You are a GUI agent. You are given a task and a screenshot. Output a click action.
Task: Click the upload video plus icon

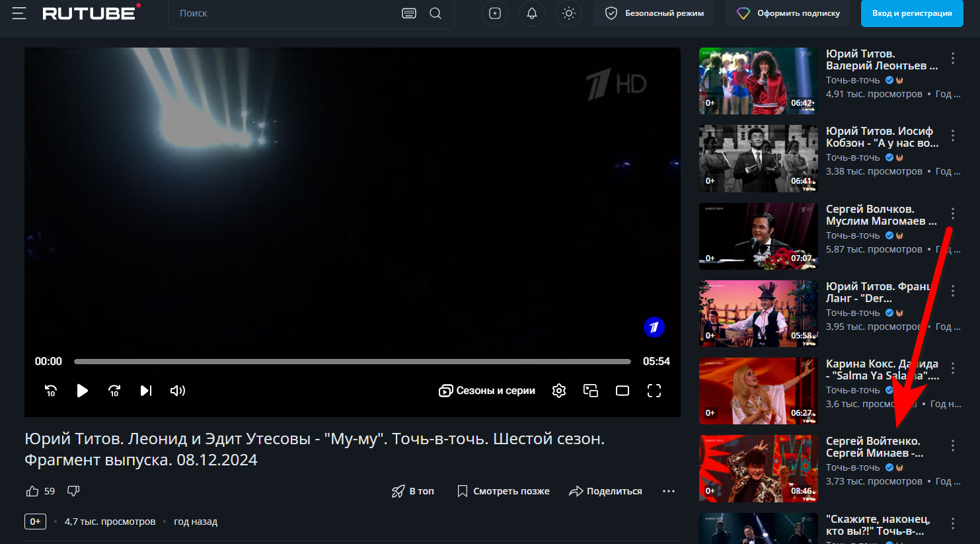point(495,13)
